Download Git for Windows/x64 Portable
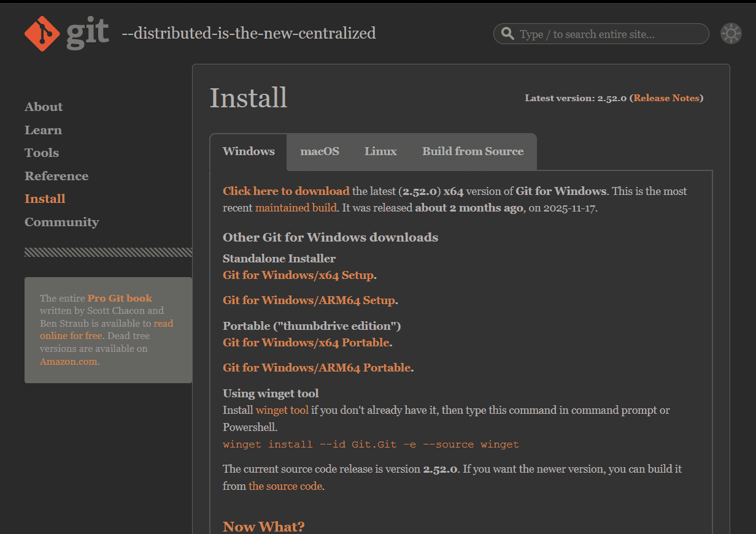The width and height of the screenshot is (756, 534). point(306,343)
